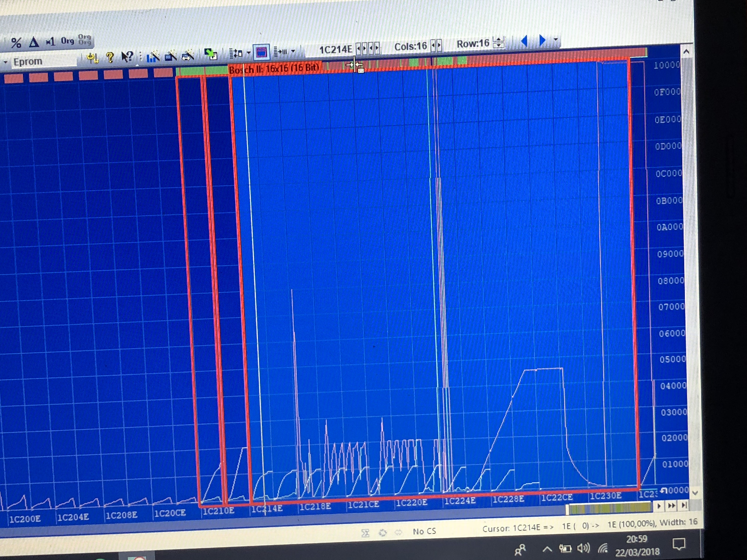Click the 08000 value axis label
The height and width of the screenshot is (560, 747).
(x=671, y=281)
